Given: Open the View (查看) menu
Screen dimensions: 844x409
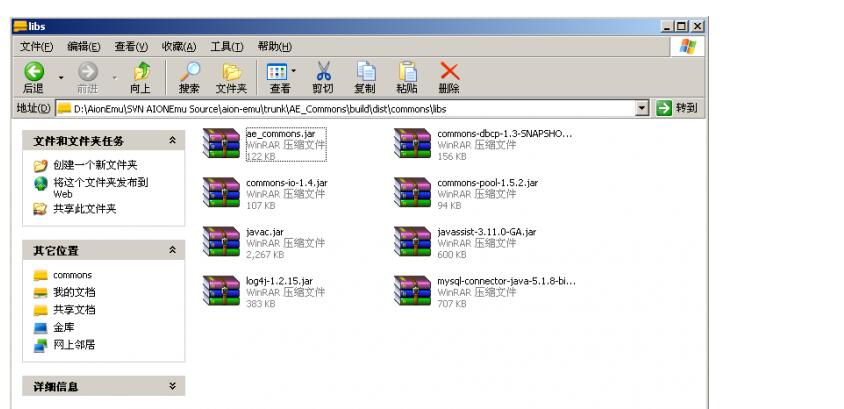Looking at the screenshot, I should coord(131,47).
